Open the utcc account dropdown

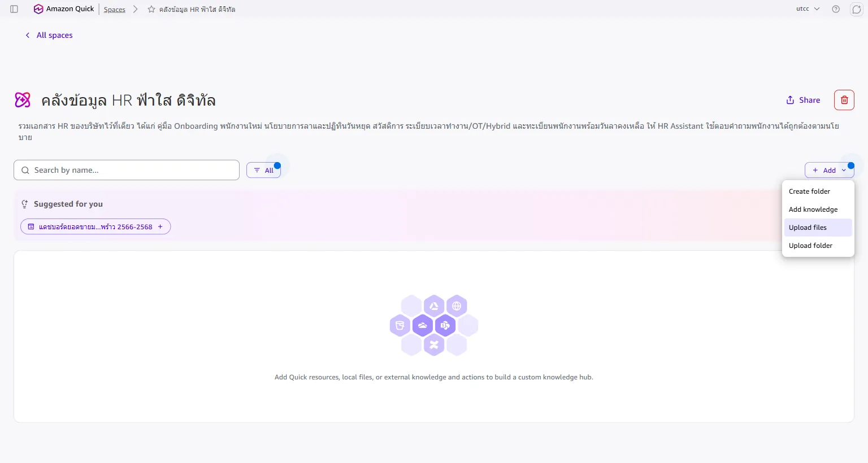808,9
